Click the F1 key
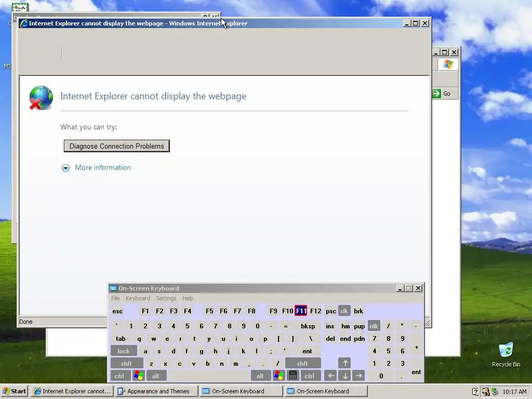 pyautogui.click(x=145, y=311)
